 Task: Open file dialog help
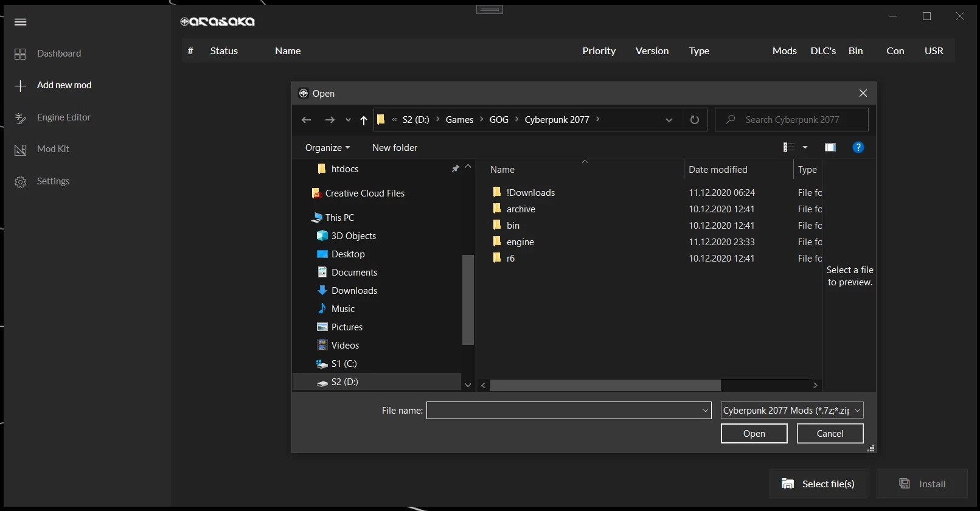(x=858, y=147)
